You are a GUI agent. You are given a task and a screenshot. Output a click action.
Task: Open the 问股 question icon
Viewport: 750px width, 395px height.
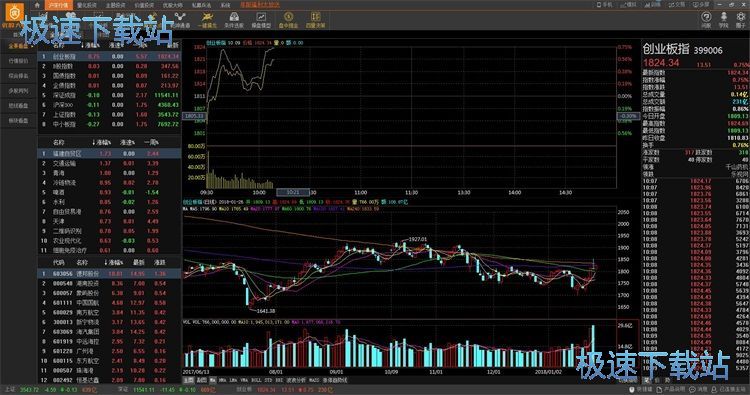pyautogui.click(x=706, y=20)
